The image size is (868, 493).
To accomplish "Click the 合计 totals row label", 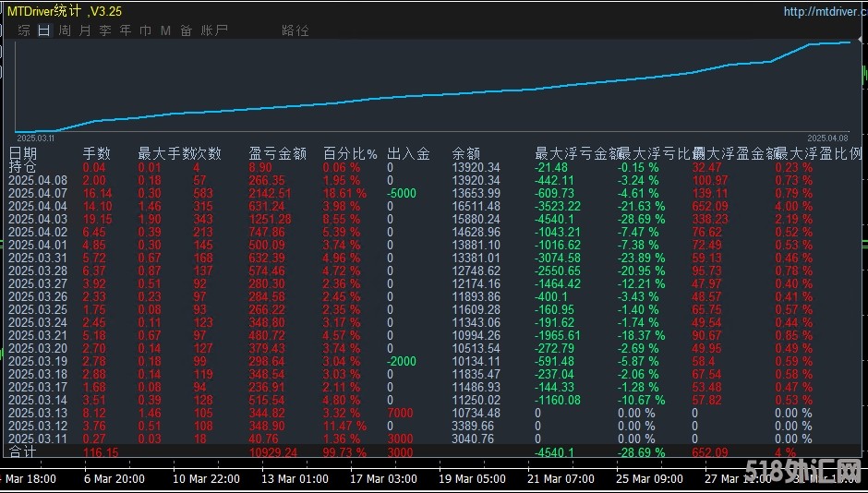I will (x=23, y=453).
